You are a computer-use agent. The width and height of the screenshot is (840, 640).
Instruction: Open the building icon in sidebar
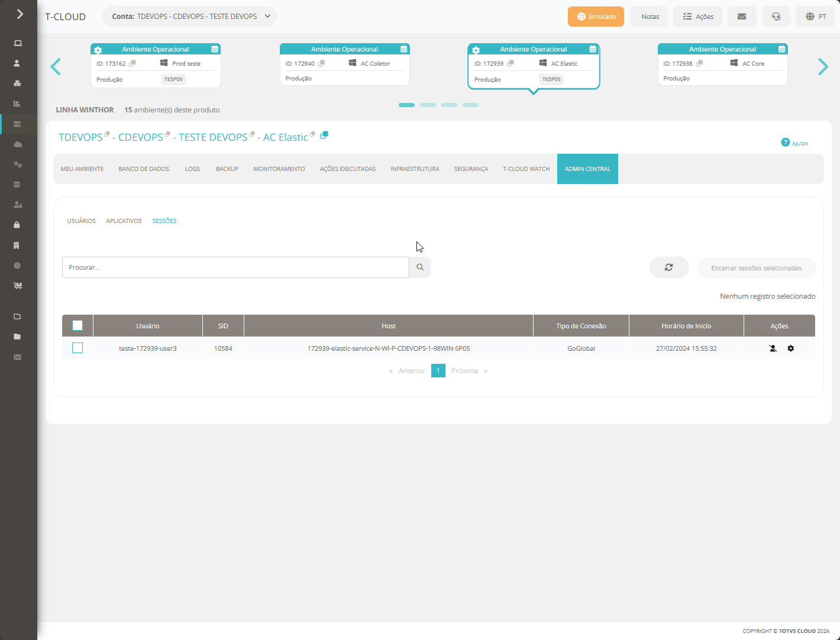17,245
